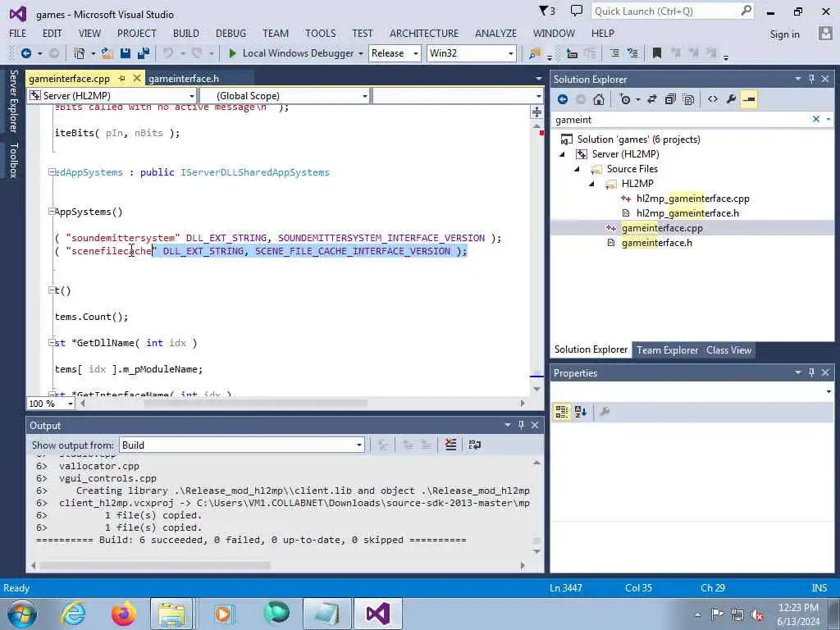Open the Server Explorer side tab
This screenshot has height=630, width=840.
(14, 101)
